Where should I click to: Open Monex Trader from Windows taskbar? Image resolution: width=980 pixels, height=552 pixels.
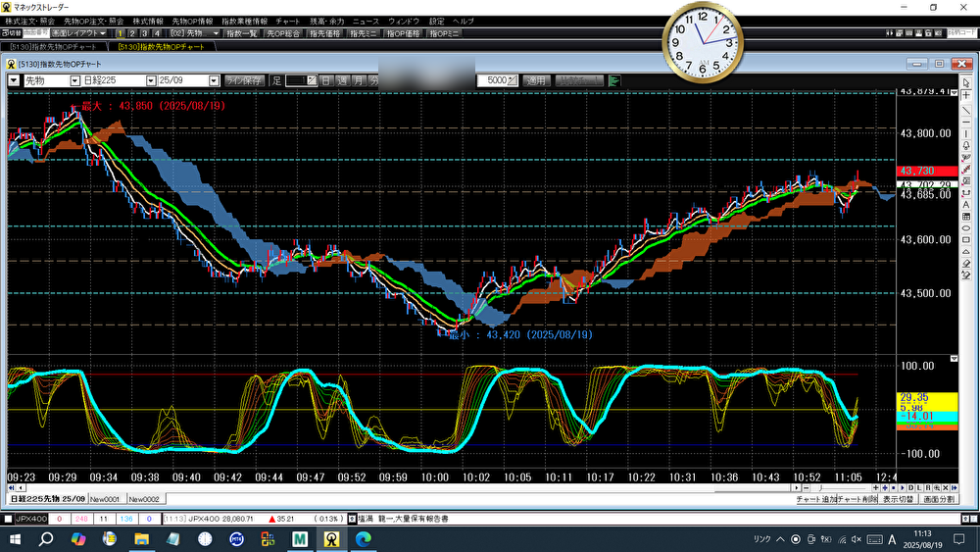click(x=332, y=539)
